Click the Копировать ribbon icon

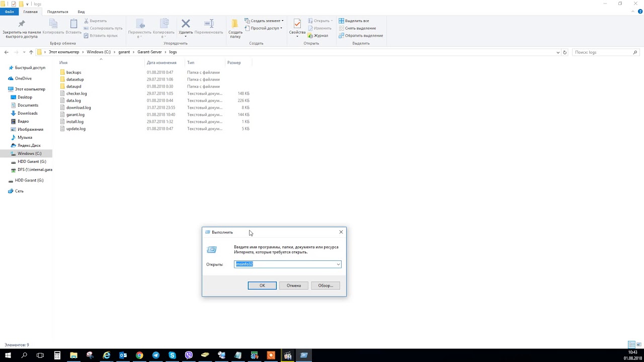pyautogui.click(x=53, y=27)
